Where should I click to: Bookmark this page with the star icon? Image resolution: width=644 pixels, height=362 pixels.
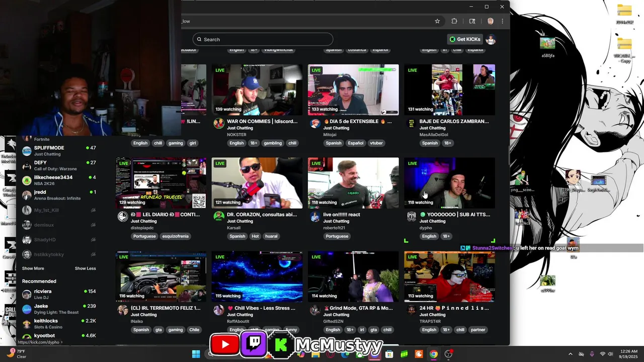point(437,21)
